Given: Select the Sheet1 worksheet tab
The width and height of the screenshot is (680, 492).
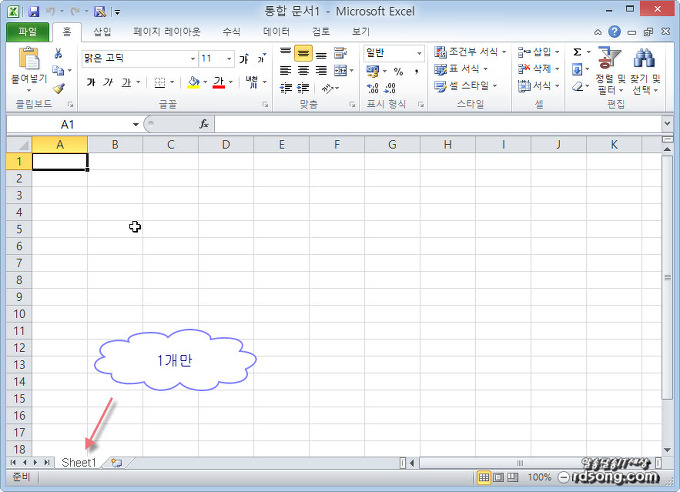Looking at the screenshot, I should pyautogui.click(x=79, y=463).
